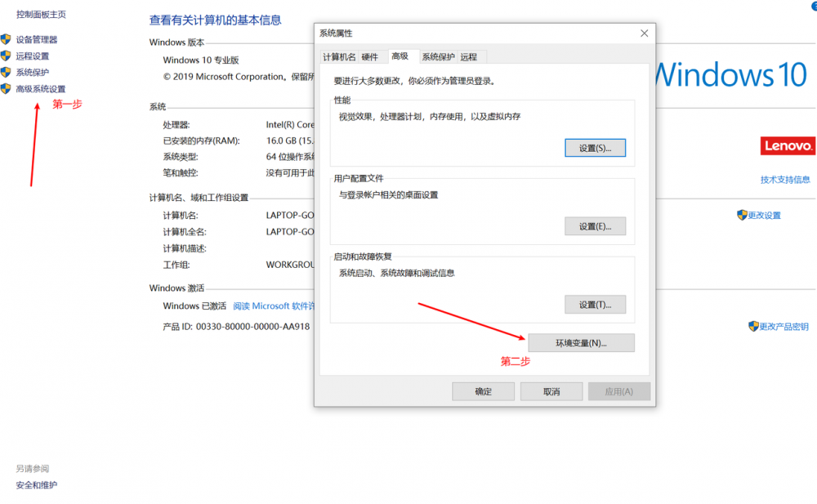Click 高级系统设置 in the sidebar
The image size is (817, 504).
pyautogui.click(x=42, y=88)
